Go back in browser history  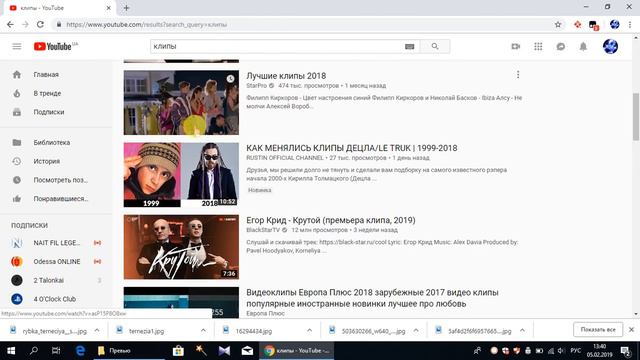point(10,24)
